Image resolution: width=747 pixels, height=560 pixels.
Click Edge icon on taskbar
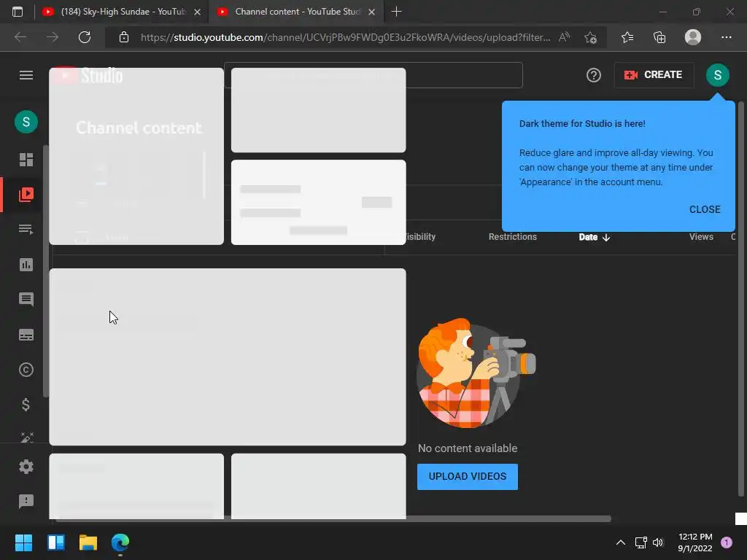(x=120, y=542)
